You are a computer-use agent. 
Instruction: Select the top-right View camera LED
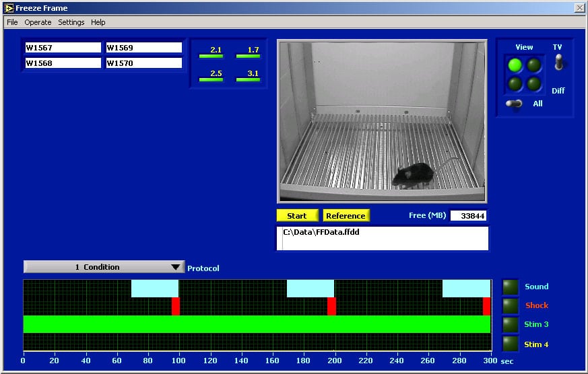click(x=534, y=65)
